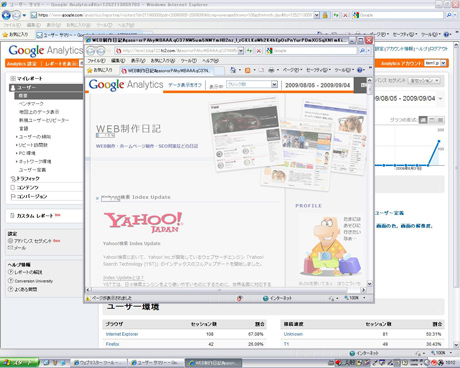This screenshot has height=368, width=460.
Task: Click Print icon in front window command bar
Action: coord(271,70)
